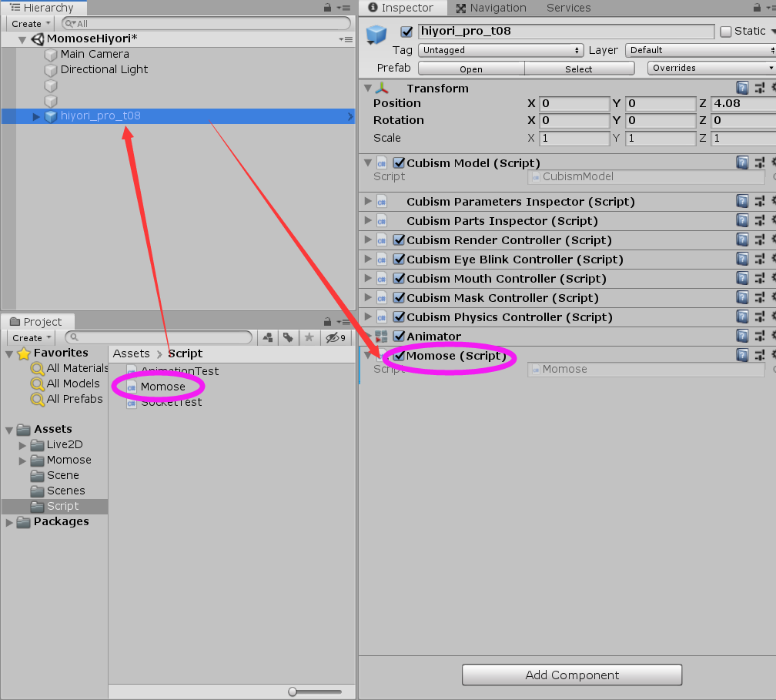Disable the Animator component checkbox
The width and height of the screenshot is (776, 700).
[x=399, y=336]
